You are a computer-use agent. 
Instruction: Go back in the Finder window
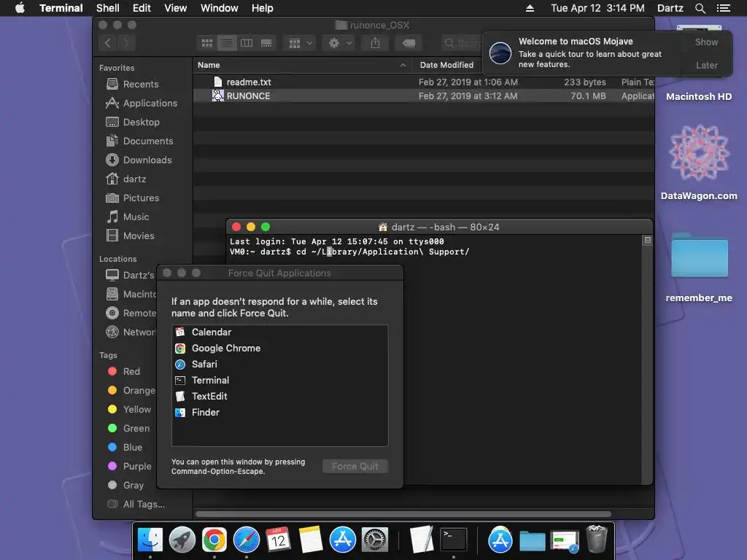point(108,43)
